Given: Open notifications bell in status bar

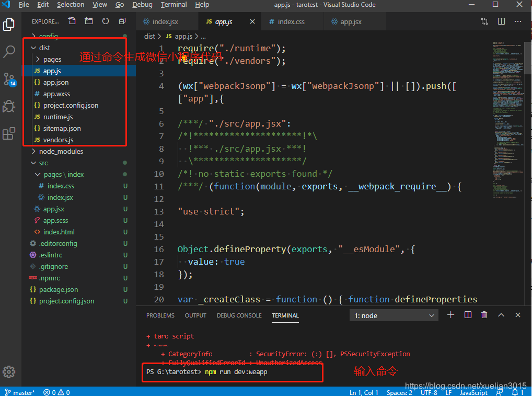Looking at the screenshot, I should (x=517, y=392).
